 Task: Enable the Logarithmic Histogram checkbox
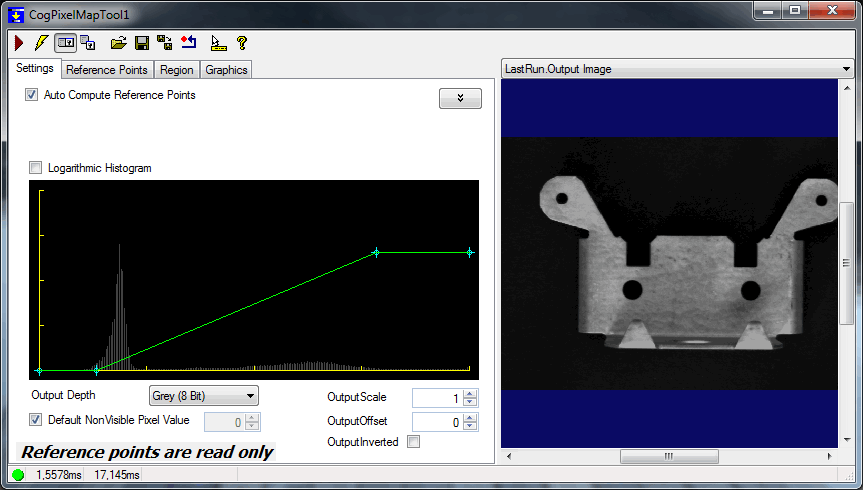click(37, 168)
